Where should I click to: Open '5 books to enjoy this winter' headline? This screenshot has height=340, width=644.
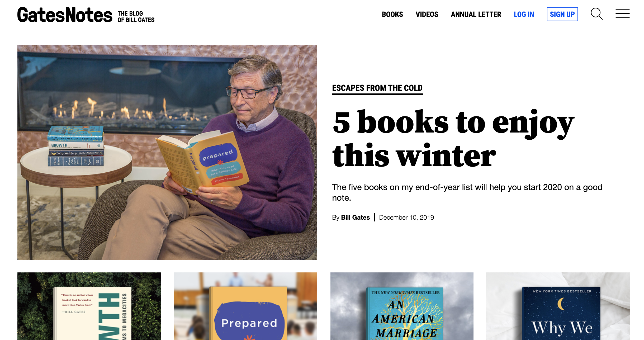tap(453, 139)
